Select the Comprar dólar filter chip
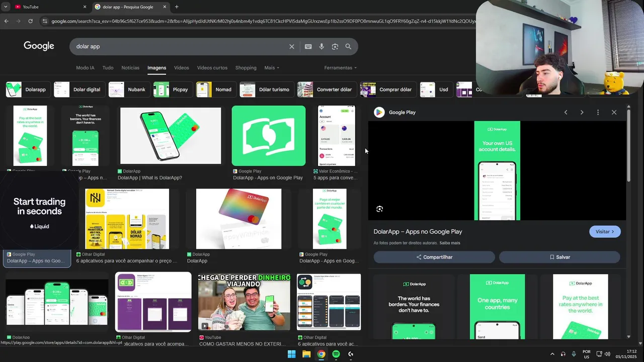644x362 pixels. pos(388,89)
